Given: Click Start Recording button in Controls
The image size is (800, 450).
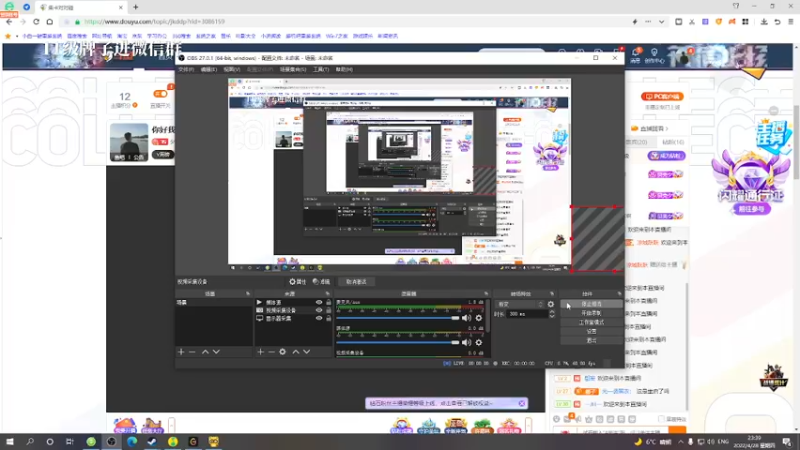Looking at the screenshot, I should point(591,313).
